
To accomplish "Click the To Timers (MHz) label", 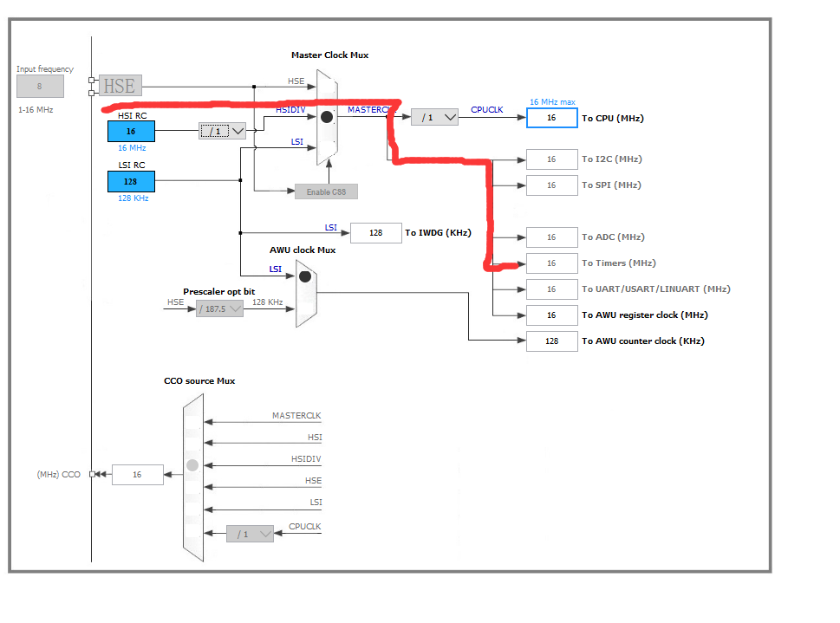I will point(619,263).
